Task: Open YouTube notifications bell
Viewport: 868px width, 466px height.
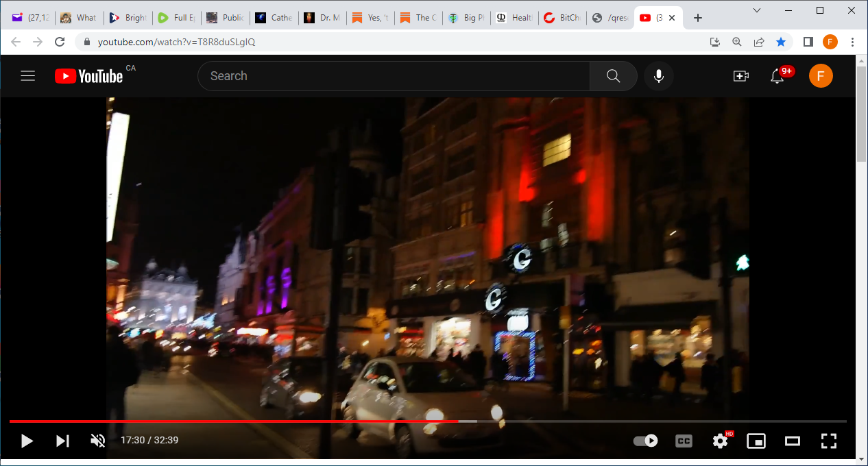Action: coord(777,76)
